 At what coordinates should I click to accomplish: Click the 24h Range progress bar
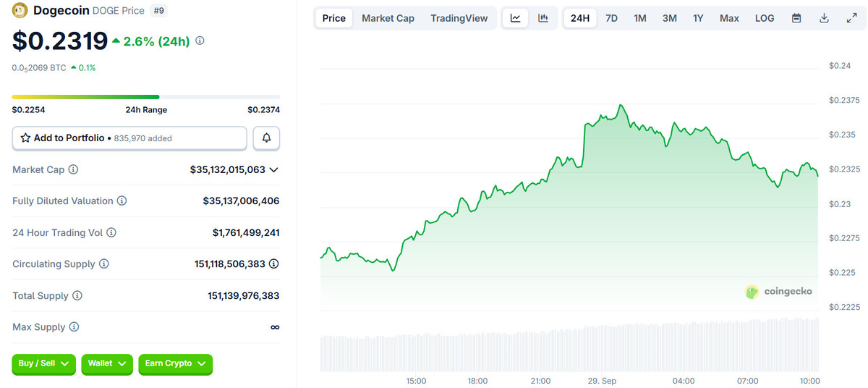145,96
